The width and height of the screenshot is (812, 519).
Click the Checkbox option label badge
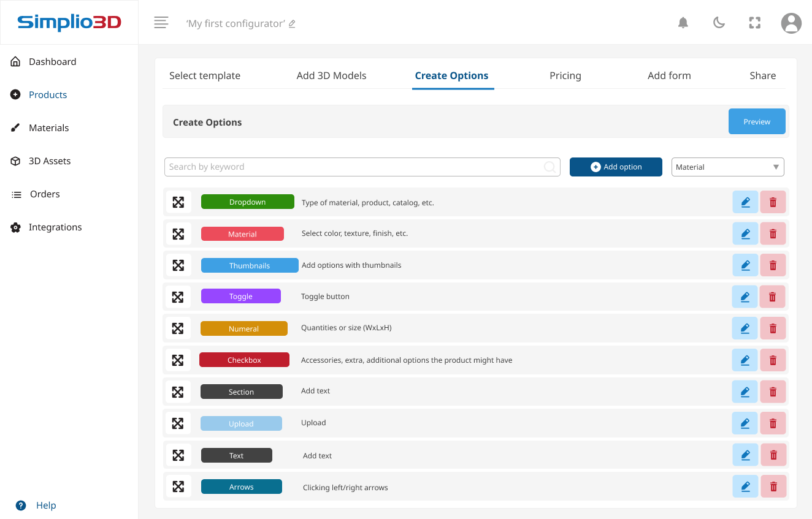click(x=244, y=360)
